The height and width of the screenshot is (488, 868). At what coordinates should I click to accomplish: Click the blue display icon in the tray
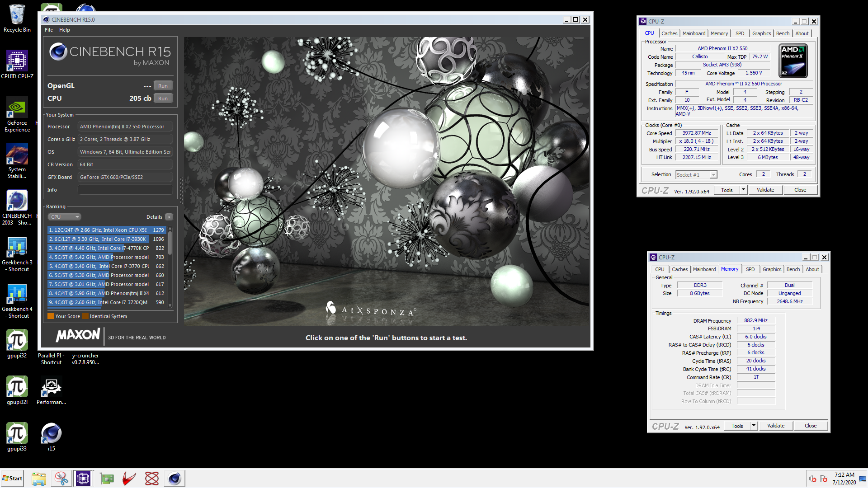tap(863, 479)
